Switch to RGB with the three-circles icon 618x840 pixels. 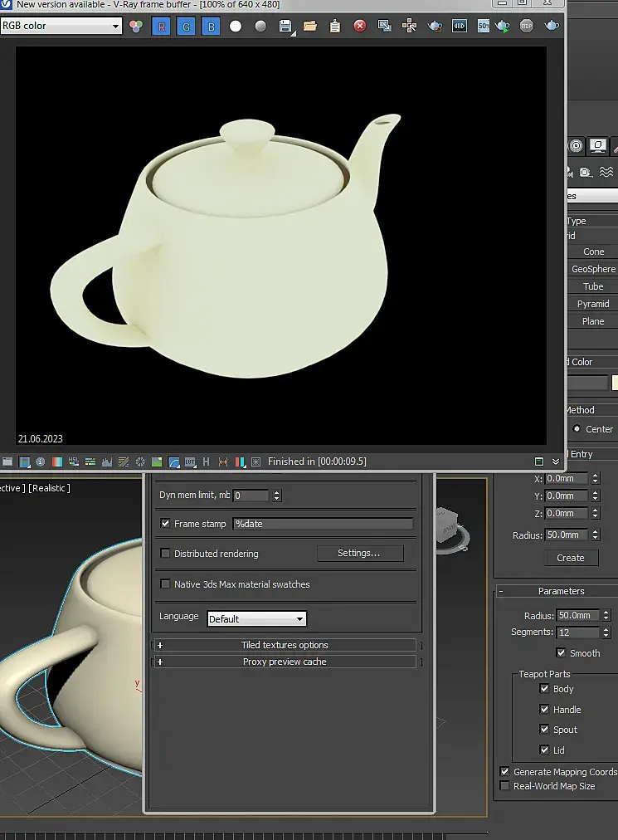(136, 27)
